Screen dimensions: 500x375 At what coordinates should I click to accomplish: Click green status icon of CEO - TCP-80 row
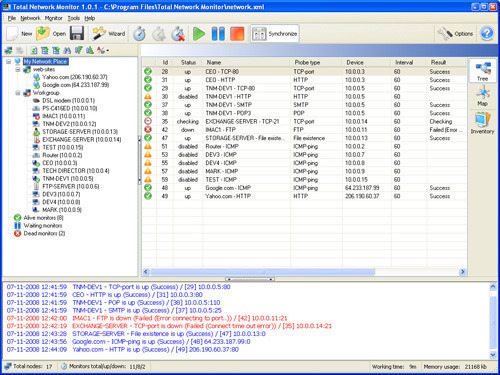point(148,71)
